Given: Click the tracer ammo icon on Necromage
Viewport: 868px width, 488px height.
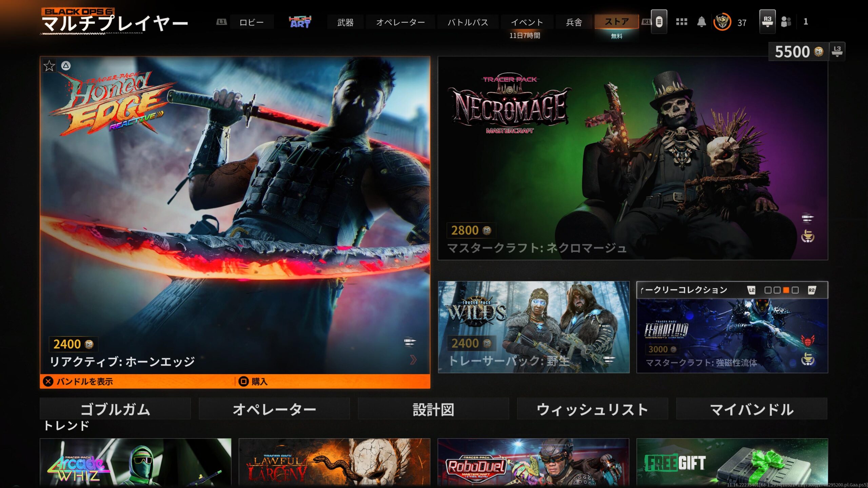Looking at the screenshot, I should 808,218.
